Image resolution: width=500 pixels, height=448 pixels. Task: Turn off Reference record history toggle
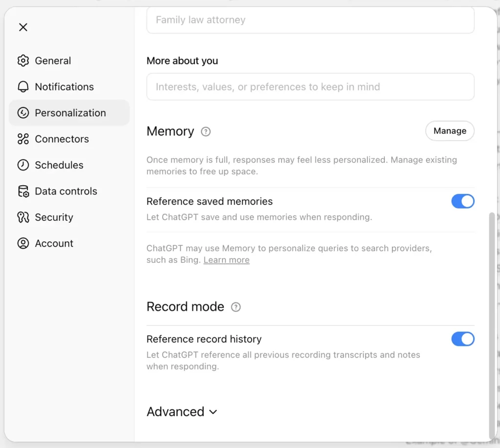462,339
